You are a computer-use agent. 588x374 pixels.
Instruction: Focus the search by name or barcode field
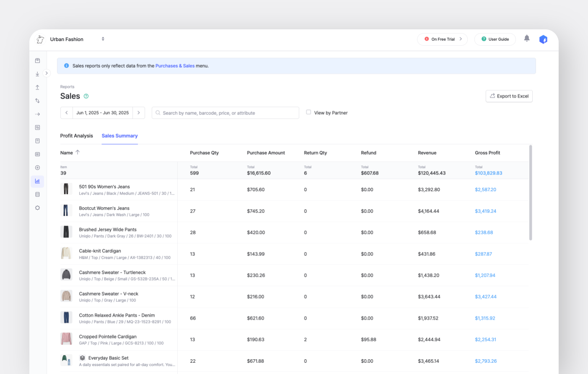coord(226,113)
